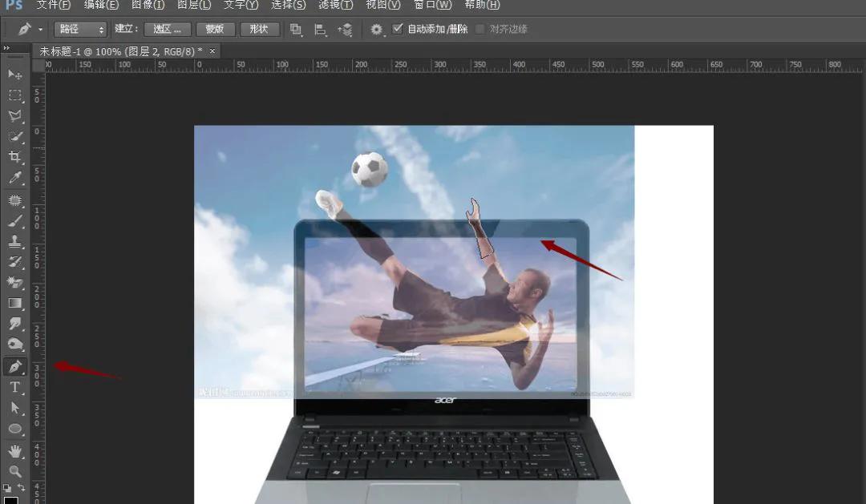Open the path alignment dropdown
This screenshot has height=504, width=866.
coord(319,29)
